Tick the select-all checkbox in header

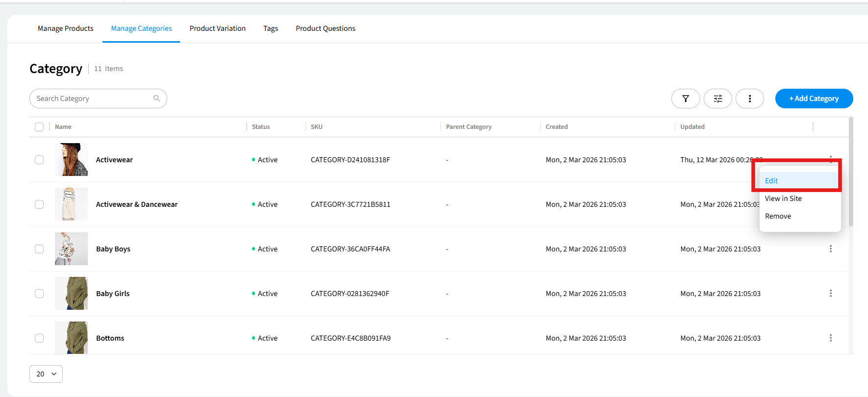39,127
